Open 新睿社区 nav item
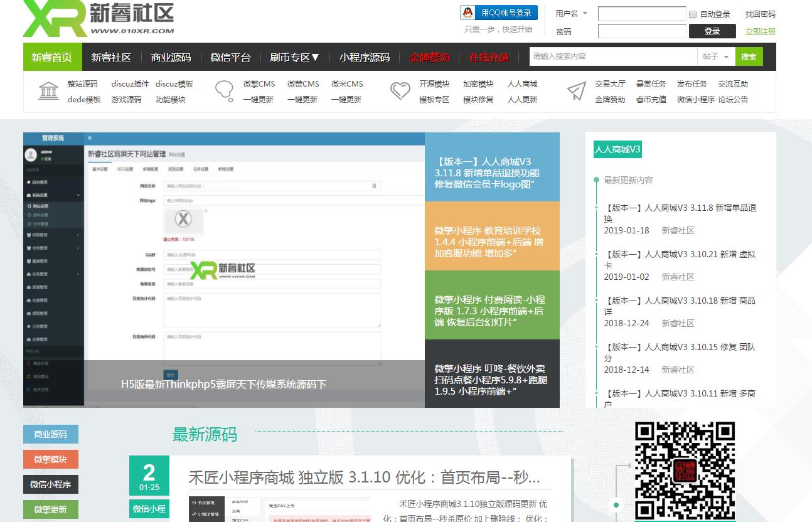Viewport: 812px width, 522px height. [111, 57]
